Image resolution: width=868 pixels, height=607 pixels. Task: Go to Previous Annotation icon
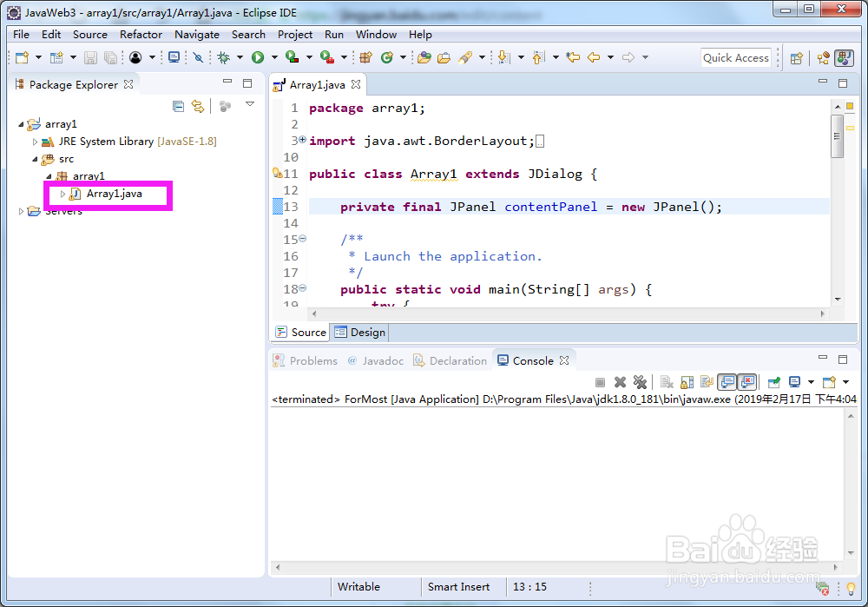(538, 57)
